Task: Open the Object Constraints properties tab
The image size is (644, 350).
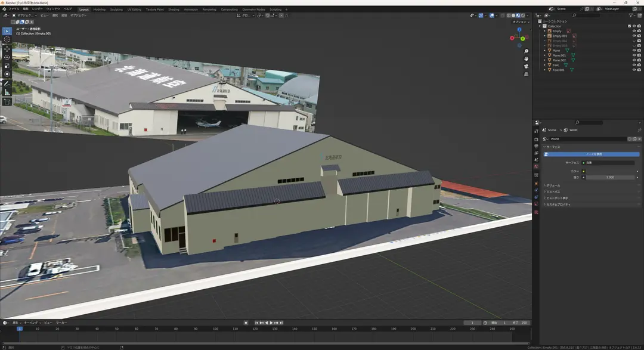Action: tap(537, 197)
